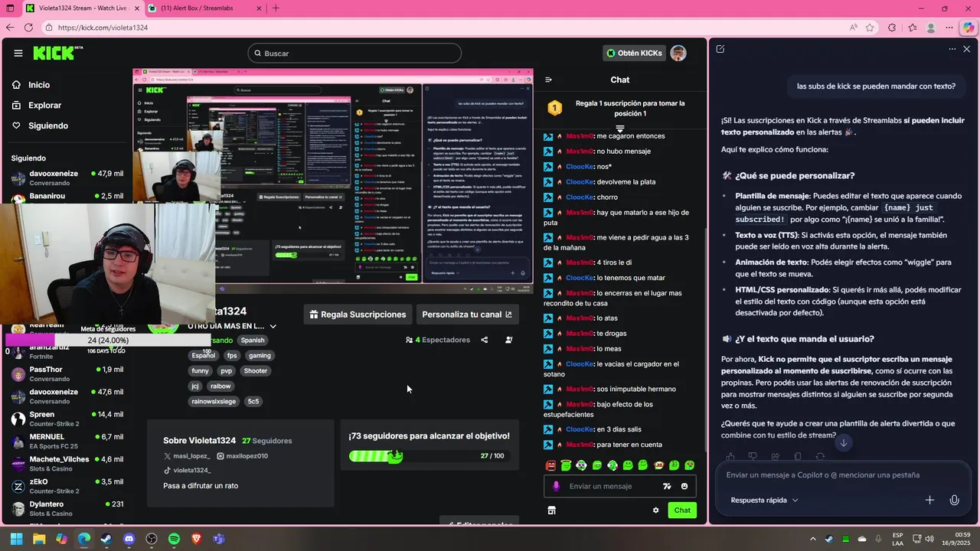Open Kick hamburger sidebar menu
This screenshot has width=980, height=551.
18,53
